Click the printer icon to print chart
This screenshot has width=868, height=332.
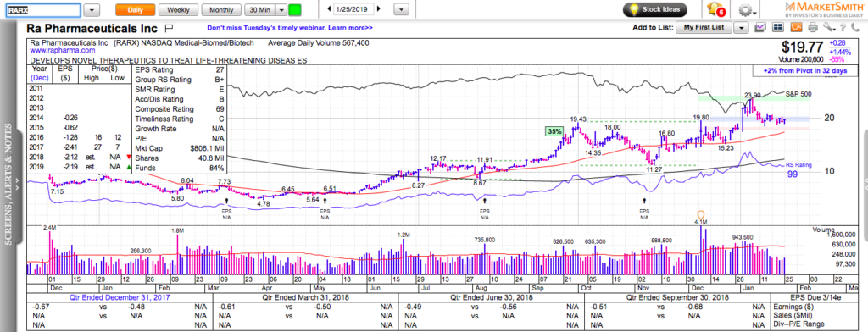(x=812, y=28)
